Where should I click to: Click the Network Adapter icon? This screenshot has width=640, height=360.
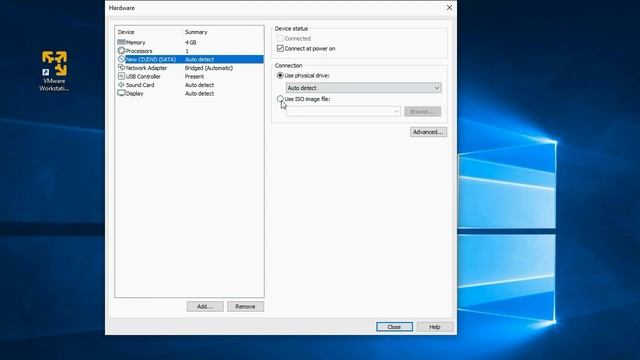tap(121, 68)
